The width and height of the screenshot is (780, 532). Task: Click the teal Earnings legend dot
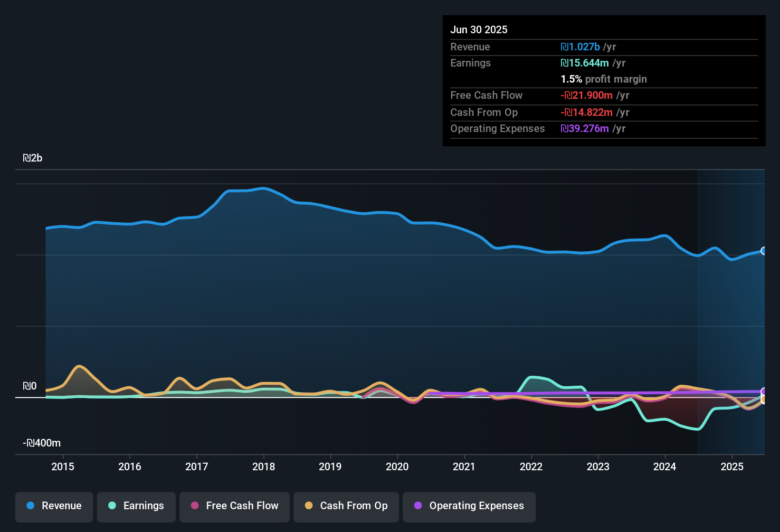click(112, 506)
